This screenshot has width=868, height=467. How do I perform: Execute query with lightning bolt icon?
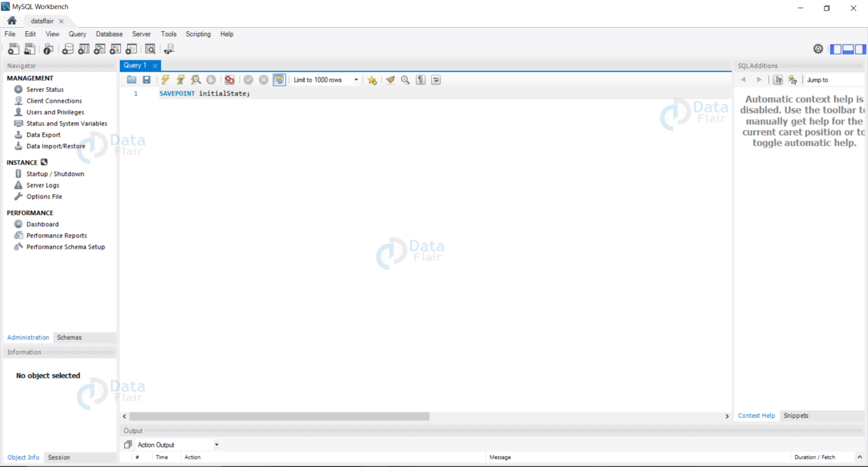[x=165, y=80]
